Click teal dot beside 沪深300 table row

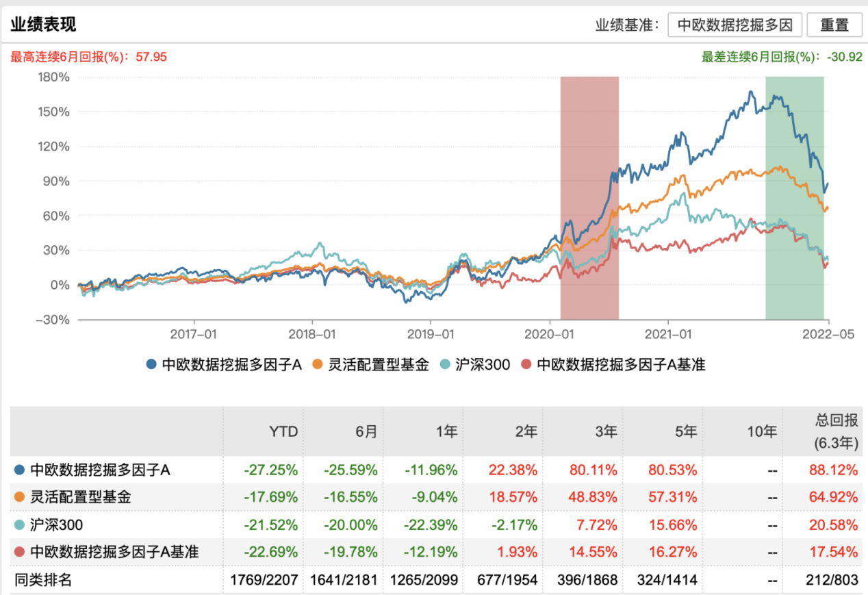(19, 524)
